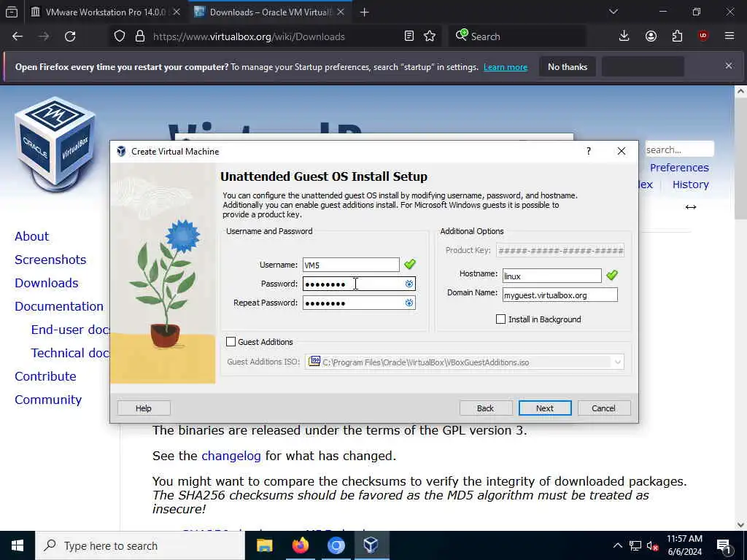747x560 pixels.
Task: Reload the VirtualBox downloads page
Action: 70,36
